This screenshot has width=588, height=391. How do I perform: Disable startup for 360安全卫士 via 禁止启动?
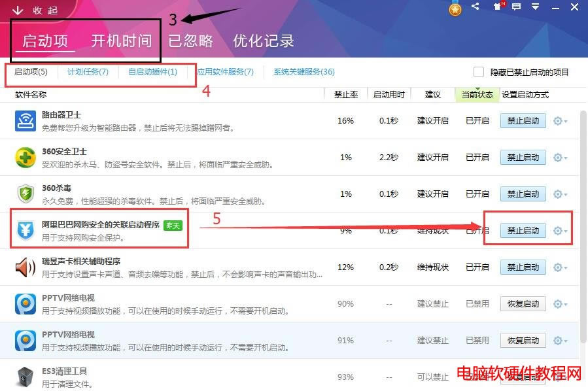point(523,158)
